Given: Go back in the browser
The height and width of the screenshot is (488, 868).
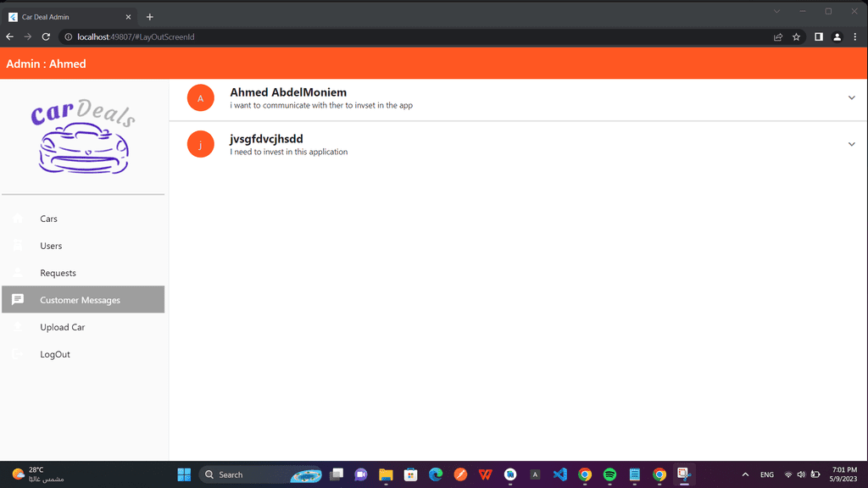Looking at the screenshot, I should (10, 37).
